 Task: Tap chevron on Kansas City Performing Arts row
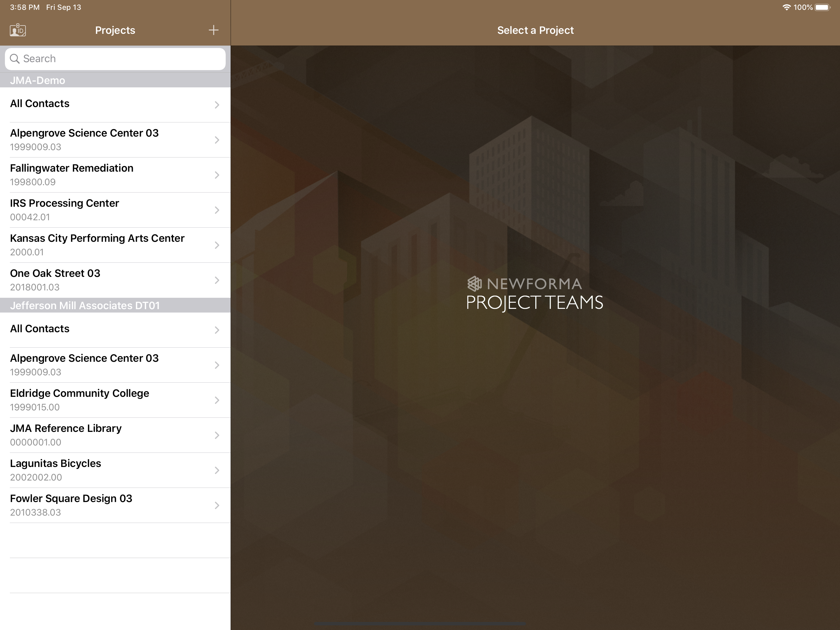click(217, 245)
